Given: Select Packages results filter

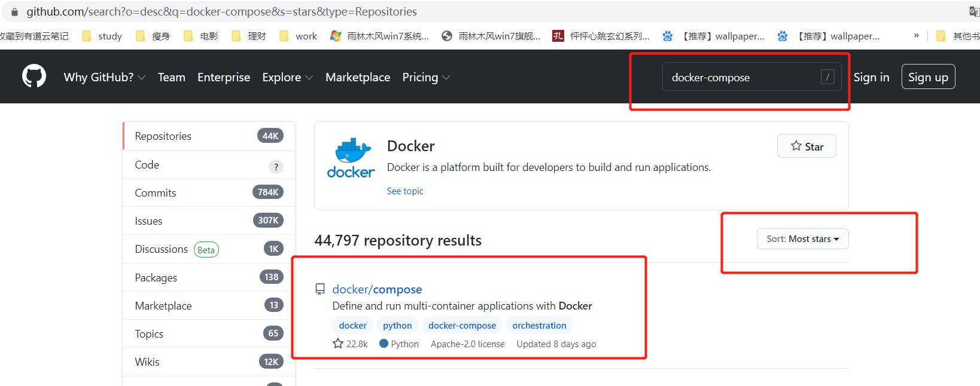Looking at the screenshot, I should [209, 277].
